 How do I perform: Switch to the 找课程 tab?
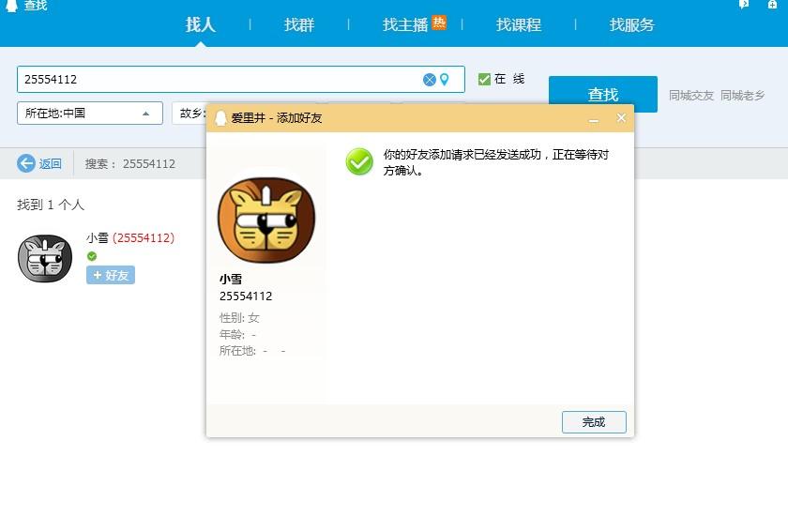coord(519,24)
